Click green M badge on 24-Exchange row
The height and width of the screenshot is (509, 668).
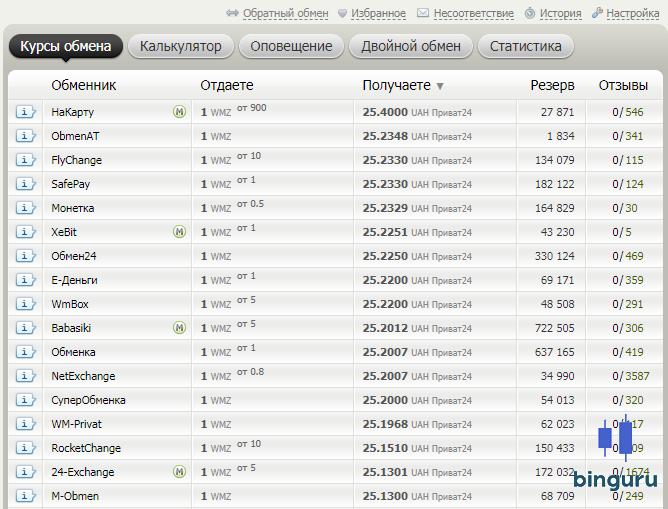click(179, 472)
